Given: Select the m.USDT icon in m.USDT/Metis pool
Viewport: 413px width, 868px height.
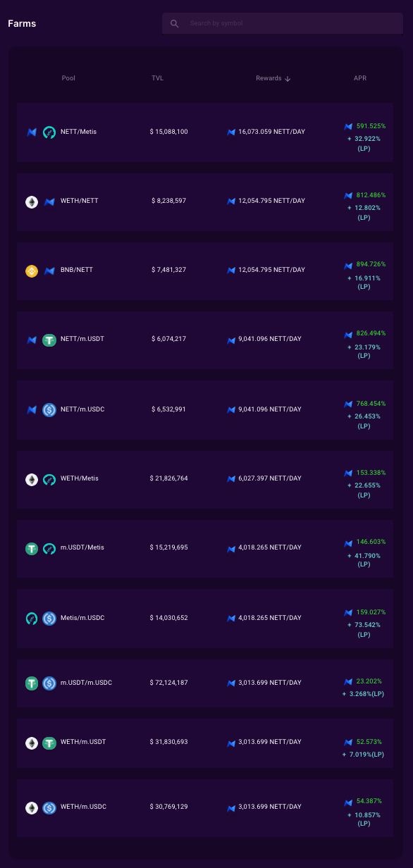Looking at the screenshot, I should (x=31, y=547).
